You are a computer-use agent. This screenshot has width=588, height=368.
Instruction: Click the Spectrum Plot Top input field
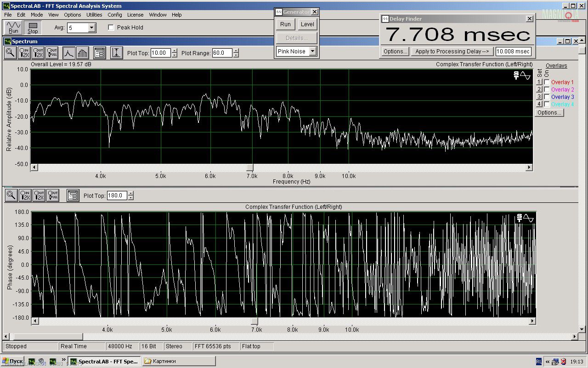(161, 53)
